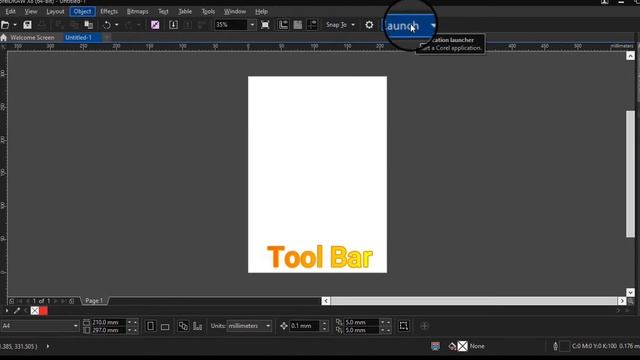Click the fill bucket icon in status bar
This screenshot has width=640, height=360.
[x=452, y=346]
